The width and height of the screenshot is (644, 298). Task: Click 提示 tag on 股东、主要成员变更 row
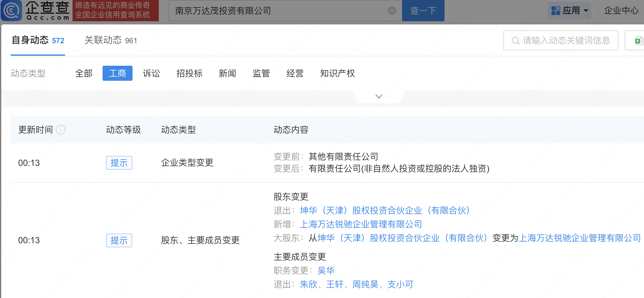pos(119,240)
